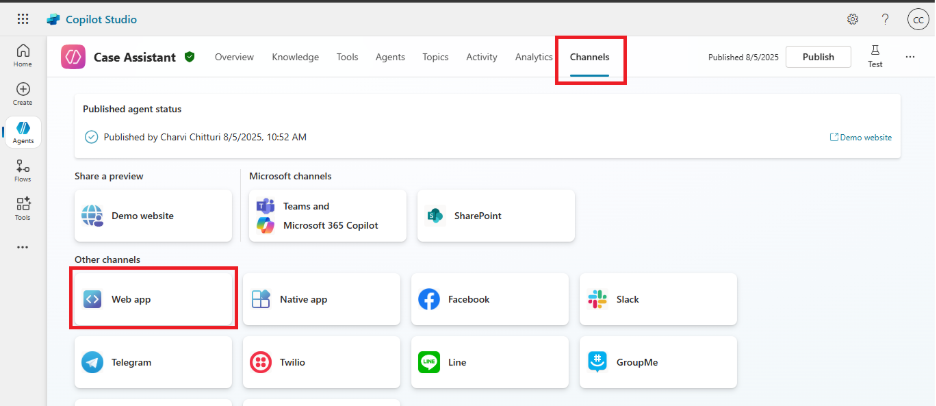This screenshot has height=406, width=936.
Task: Expand the sidebar three-dots more menu
Action: pyautogui.click(x=23, y=247)
